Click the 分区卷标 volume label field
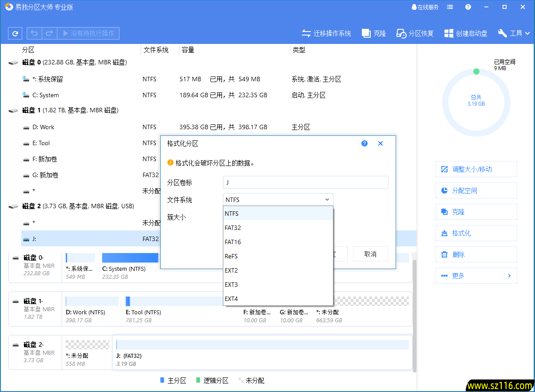535x392 pixels. (x=305, y=182)
